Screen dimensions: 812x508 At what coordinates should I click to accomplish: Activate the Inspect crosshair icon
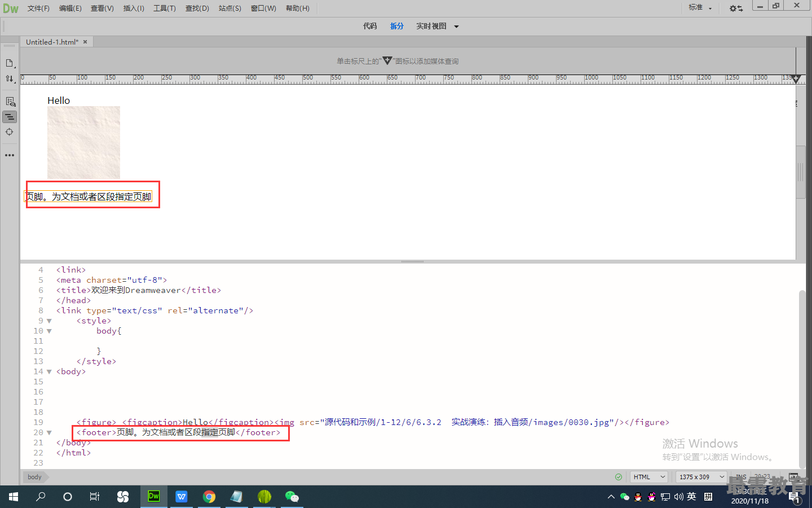point(10,132)
